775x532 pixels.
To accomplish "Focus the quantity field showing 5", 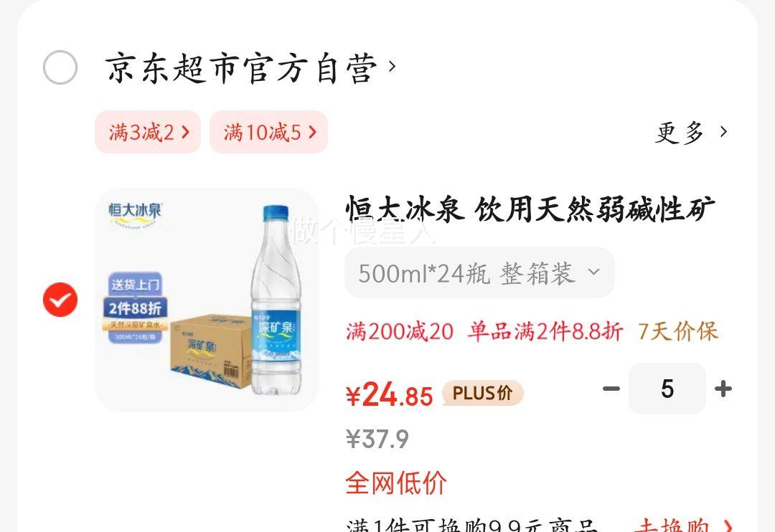I will (667, 389).
